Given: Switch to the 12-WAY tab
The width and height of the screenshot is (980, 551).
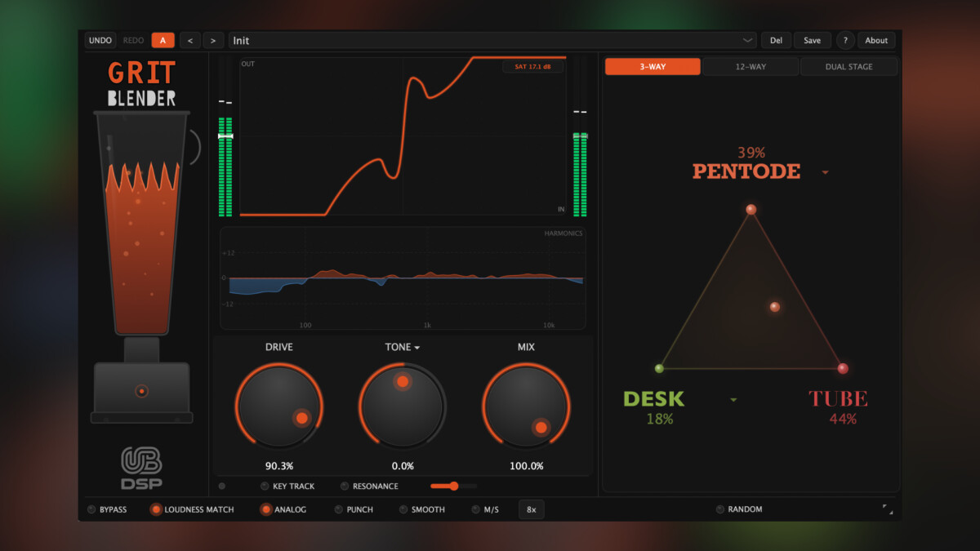Looking at the screenshot, I should (751, 67).
